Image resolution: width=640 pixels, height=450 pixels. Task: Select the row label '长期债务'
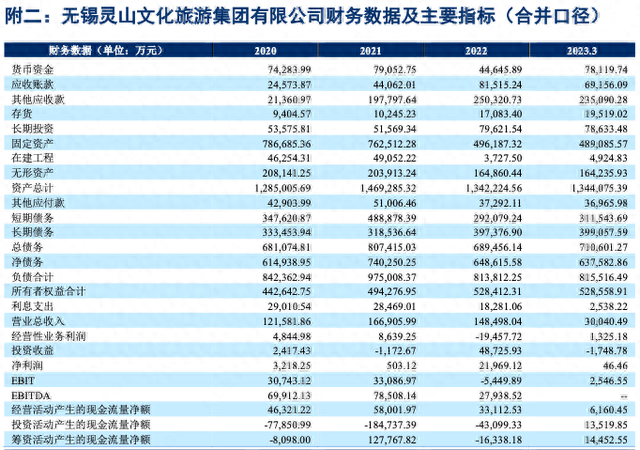pyautogui.click(x=32, y=232)
